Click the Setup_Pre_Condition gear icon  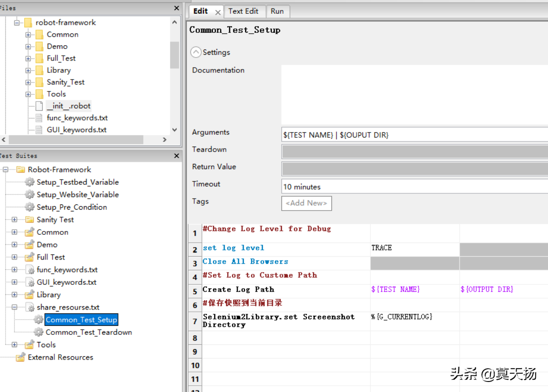pos(30,207)
